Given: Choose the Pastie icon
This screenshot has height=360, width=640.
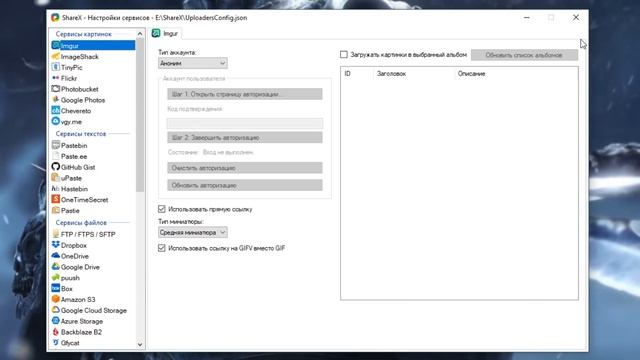Looking at the screenshot, I should coord(56,210).
